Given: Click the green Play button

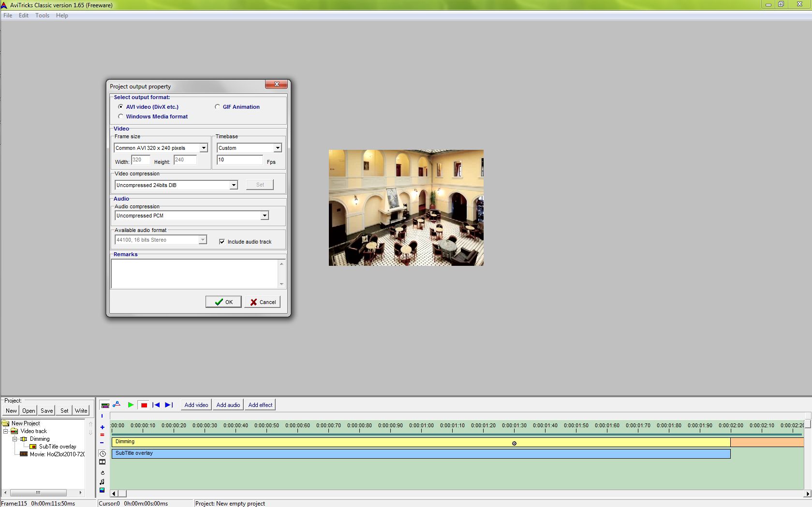Looking at the screenshot, I should (x=131, y=405).
